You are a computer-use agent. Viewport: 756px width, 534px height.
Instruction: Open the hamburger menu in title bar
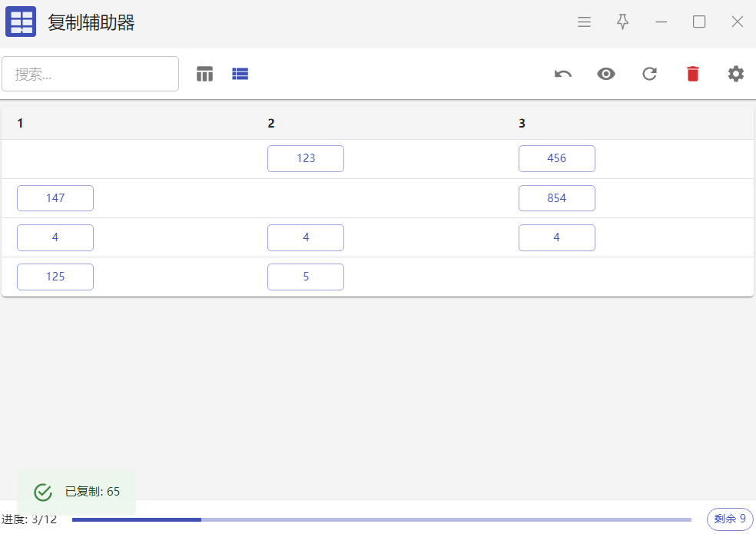(x=584, y=22)
